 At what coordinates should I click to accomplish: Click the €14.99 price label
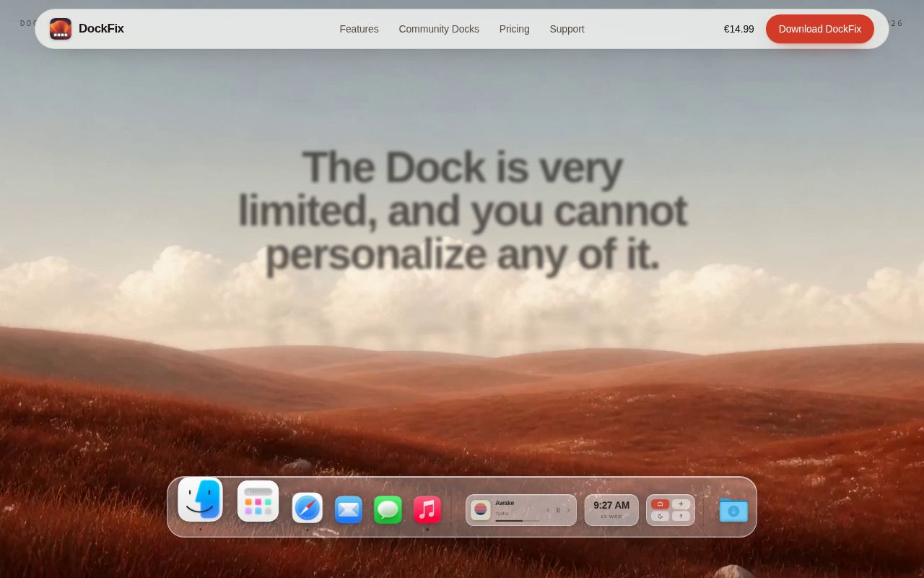738,29
